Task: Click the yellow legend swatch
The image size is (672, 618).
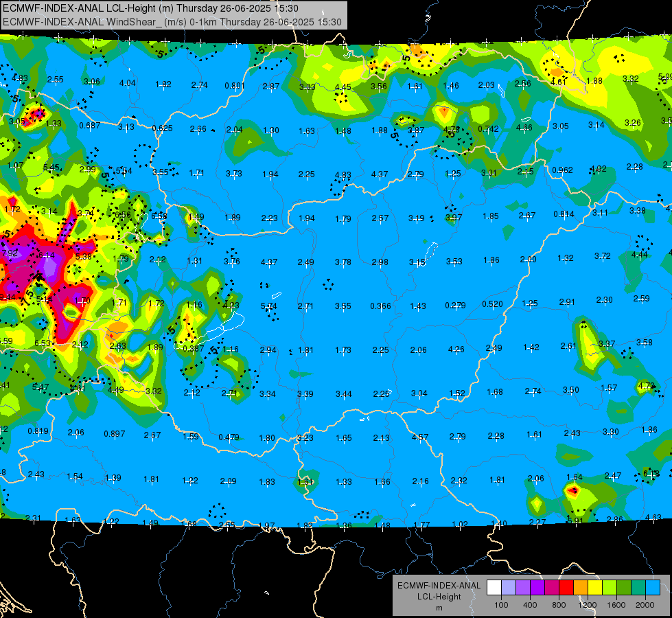Action: coord(595,588)
